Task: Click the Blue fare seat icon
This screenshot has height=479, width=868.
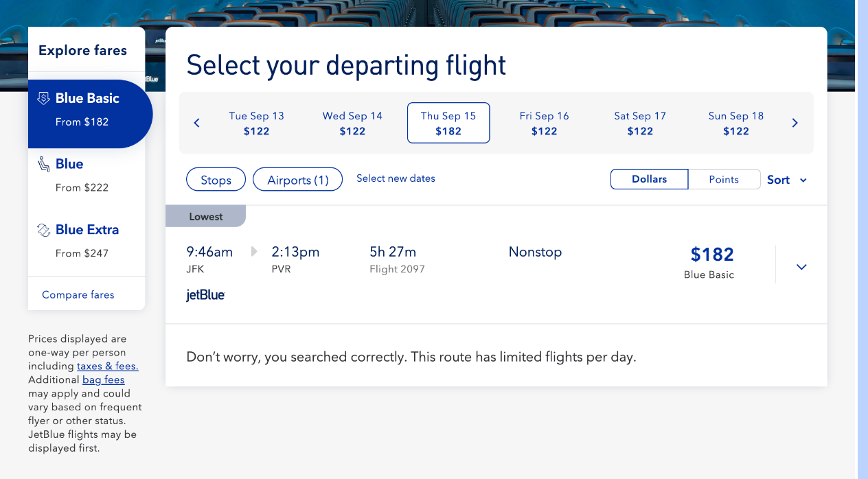Action: point(44,164)
